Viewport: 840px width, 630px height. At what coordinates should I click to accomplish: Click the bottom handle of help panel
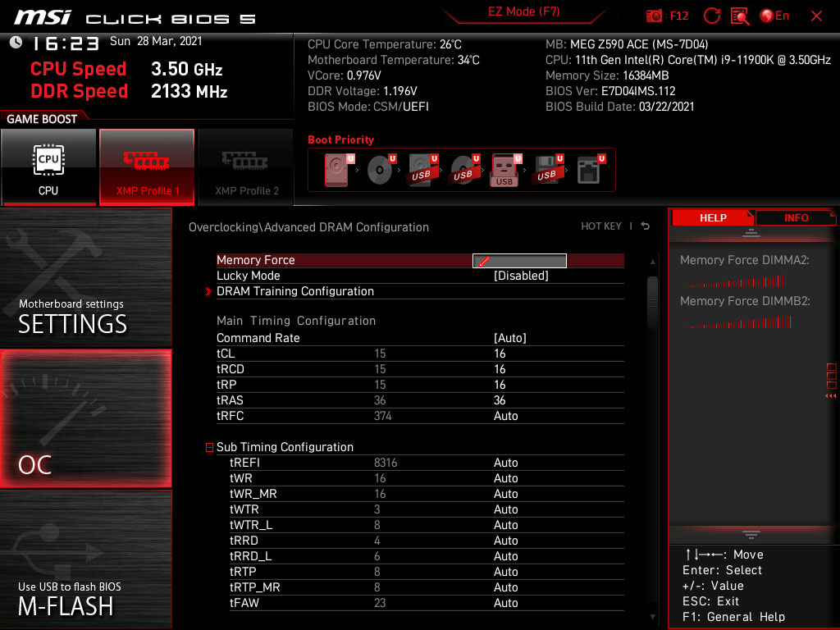(751, 534)
